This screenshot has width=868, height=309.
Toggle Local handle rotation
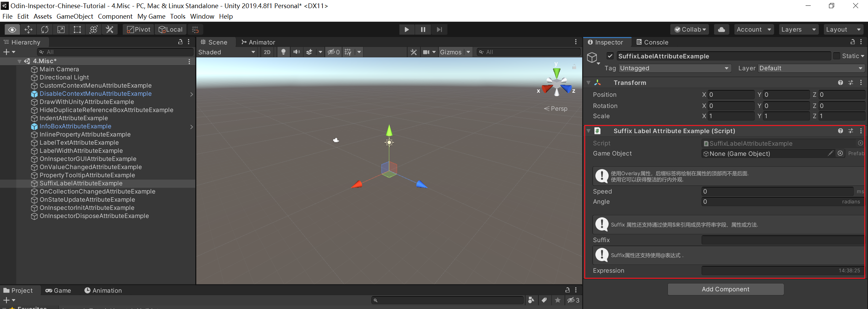tap(171, 30)
